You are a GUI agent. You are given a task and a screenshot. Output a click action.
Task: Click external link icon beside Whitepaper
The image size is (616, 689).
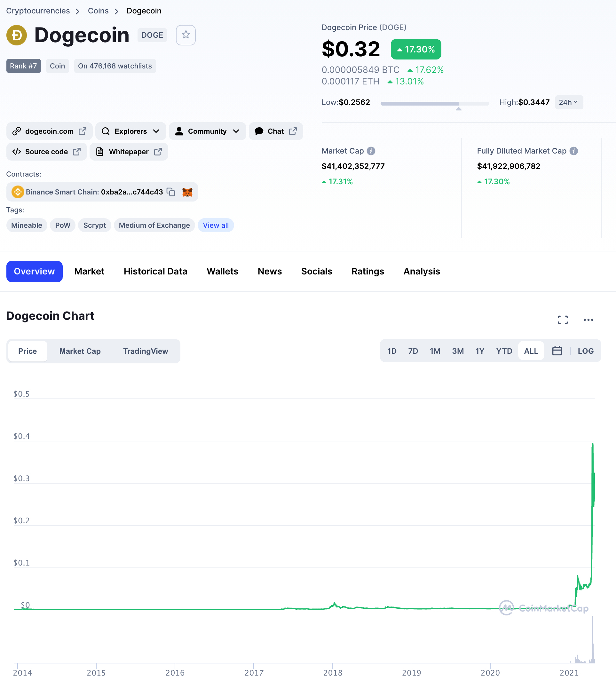point(158,152)
